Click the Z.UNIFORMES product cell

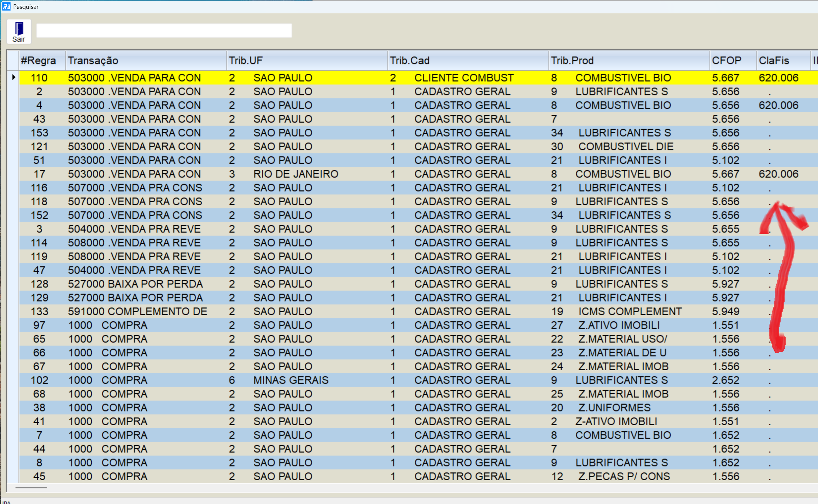[x=614, y=408]
